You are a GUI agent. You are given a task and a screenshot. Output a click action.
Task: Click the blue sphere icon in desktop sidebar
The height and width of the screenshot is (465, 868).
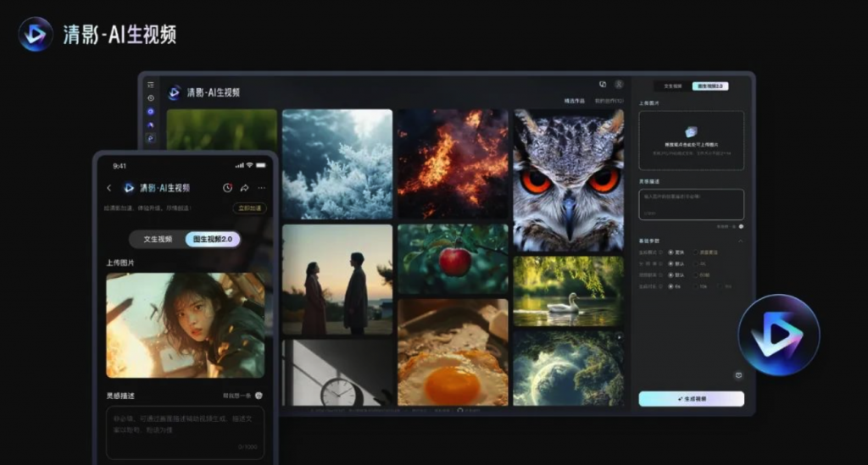coord(151,125)
